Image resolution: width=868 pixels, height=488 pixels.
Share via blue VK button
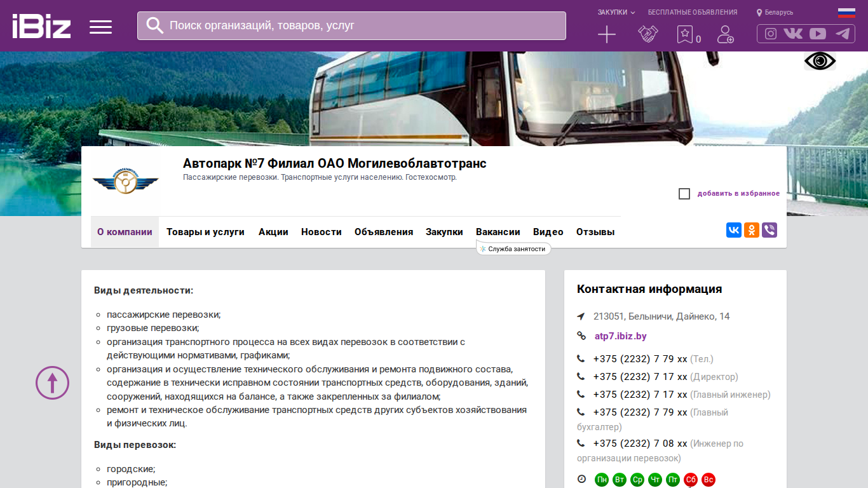point(734,230)
